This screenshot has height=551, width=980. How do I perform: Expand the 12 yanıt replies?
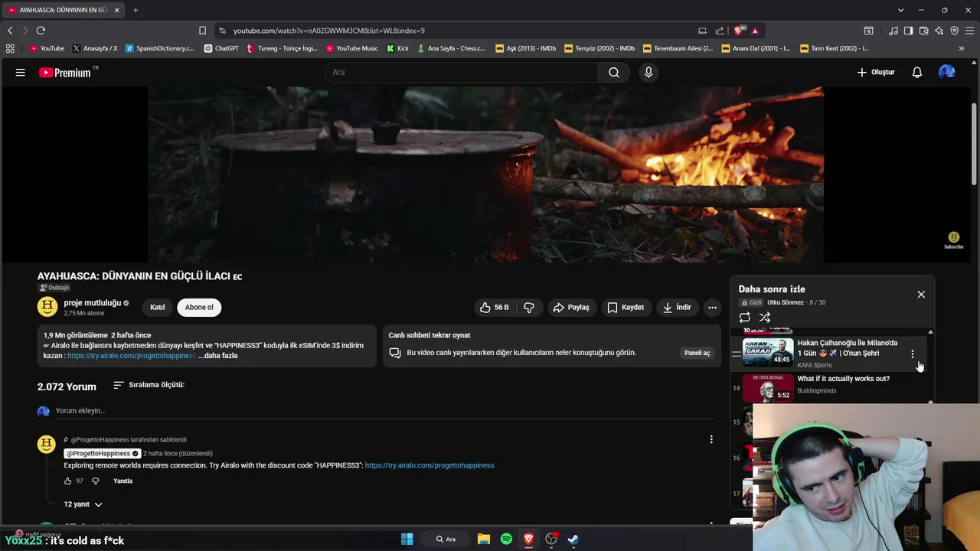click(x=83, y=504)
